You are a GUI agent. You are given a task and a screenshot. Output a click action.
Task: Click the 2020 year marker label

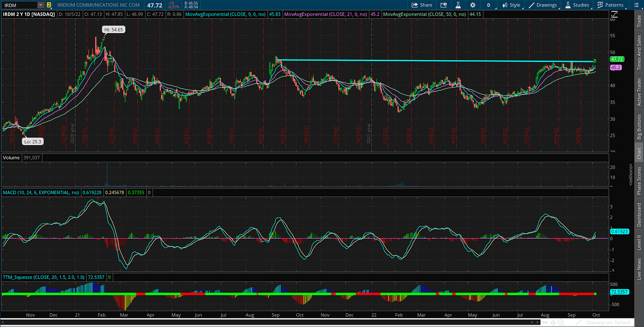pyautogui.click(x=73, y=133)
